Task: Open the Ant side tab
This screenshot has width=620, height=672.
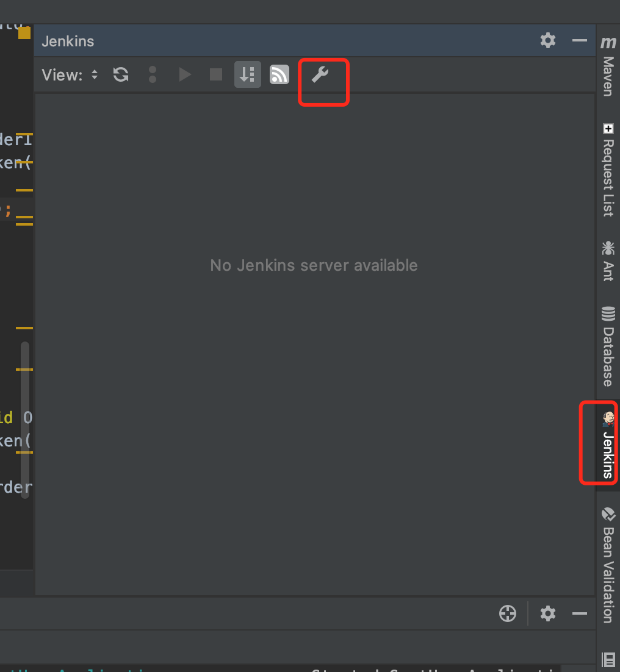Action: click(608, 261)
